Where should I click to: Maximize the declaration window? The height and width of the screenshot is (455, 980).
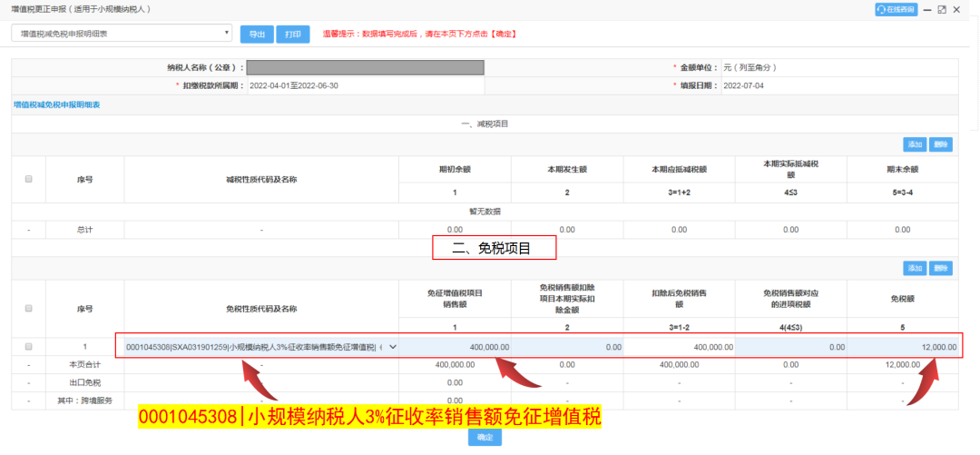(942, 9)
